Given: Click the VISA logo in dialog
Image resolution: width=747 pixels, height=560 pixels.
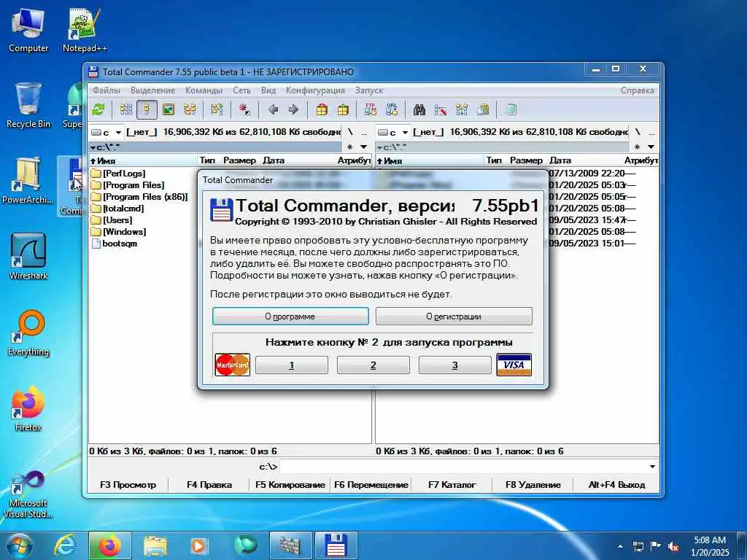Looking at the screenshot, I should click(514, 365).
